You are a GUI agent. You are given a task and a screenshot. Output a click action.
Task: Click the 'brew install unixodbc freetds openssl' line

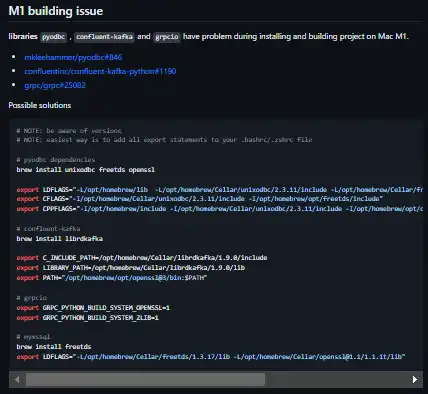point(86,170)
